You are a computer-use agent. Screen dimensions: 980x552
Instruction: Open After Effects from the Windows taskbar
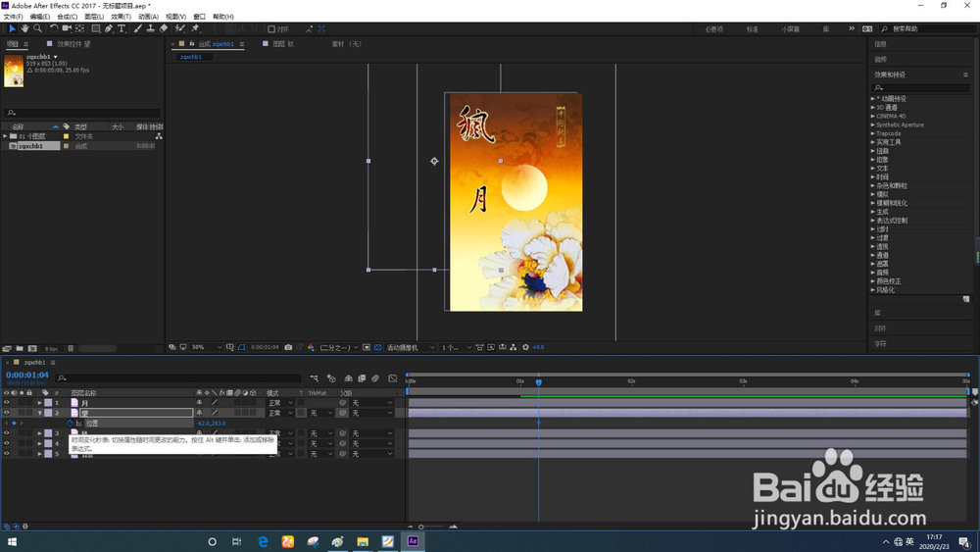[x=413, y=541]
